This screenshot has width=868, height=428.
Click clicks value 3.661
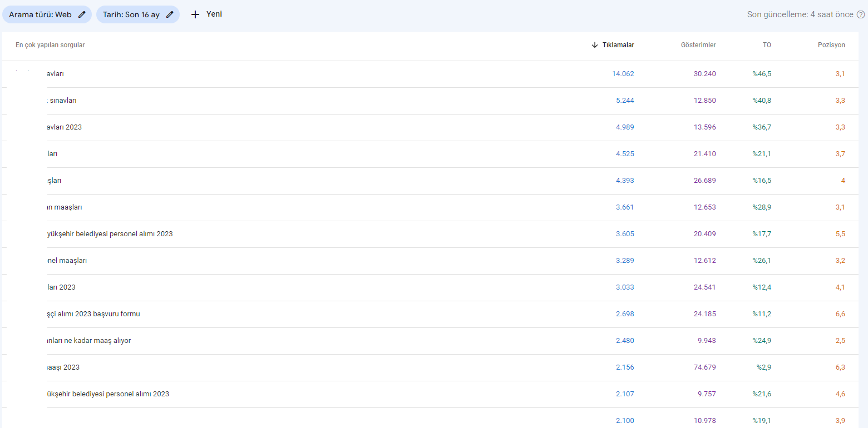coord(625,207)
